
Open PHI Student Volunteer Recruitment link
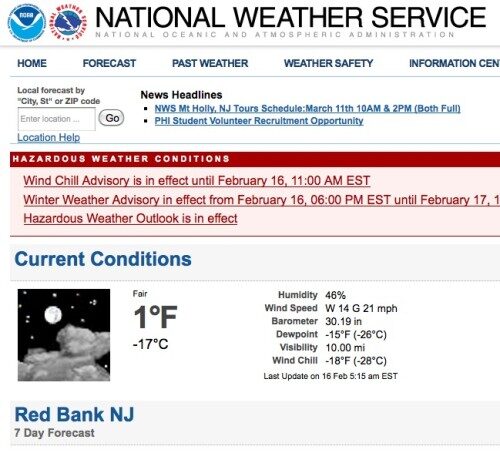[259, 121]
